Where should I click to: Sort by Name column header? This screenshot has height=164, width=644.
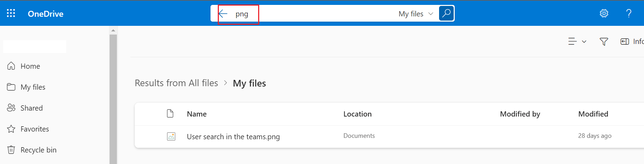[197, 114]
